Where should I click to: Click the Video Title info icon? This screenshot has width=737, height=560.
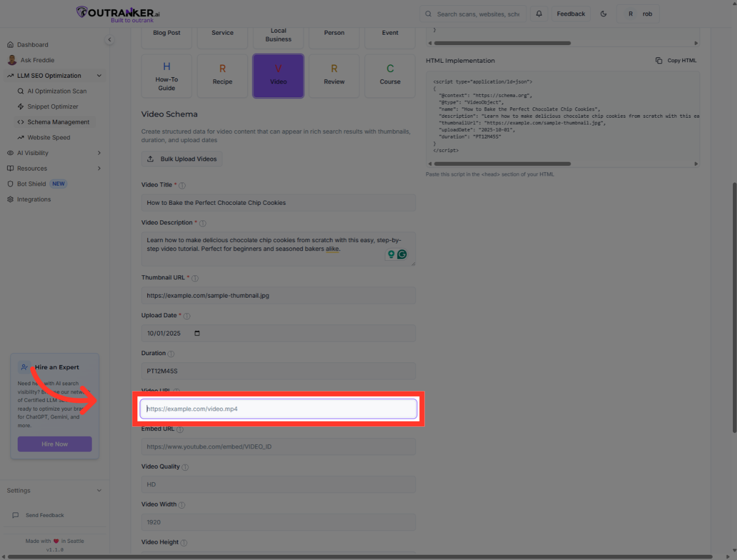[x=182, y=186]
